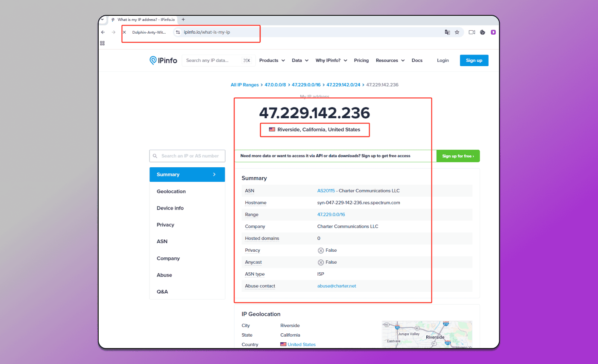Click the video camera extension icon
This screenshot has width=598, height=364.
pos(472,32)
